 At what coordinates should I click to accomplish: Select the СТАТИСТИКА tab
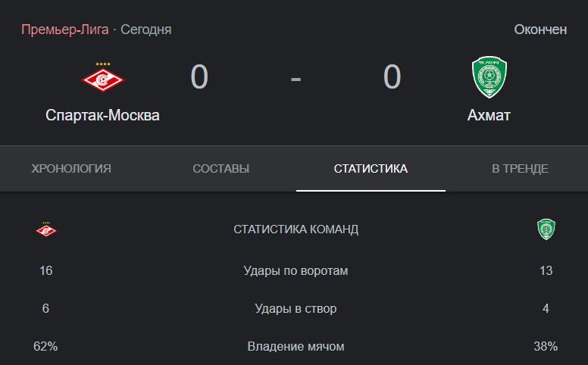point(371,169)
